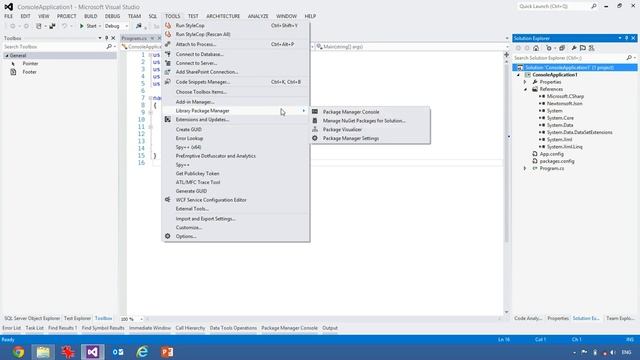This screenshot has height=360, width=640.
Task: Click the Extensions and Updates icon
Action: (168, 120)
